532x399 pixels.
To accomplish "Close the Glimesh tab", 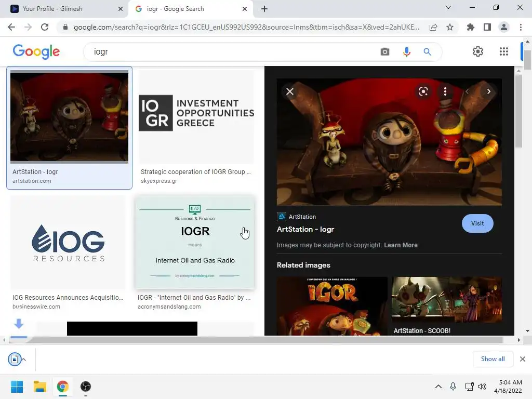I will pos(120,9).
